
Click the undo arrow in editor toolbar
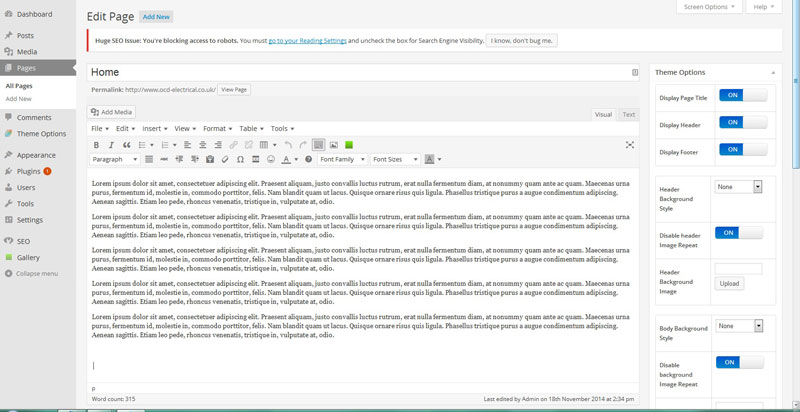tap(289, 145)
